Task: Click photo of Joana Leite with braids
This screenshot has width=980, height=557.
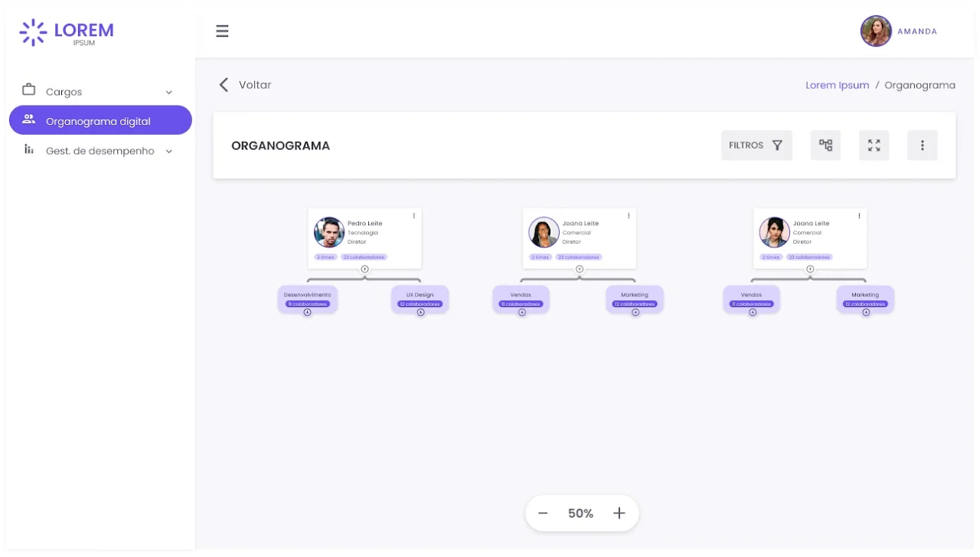Action: point(544,232)
